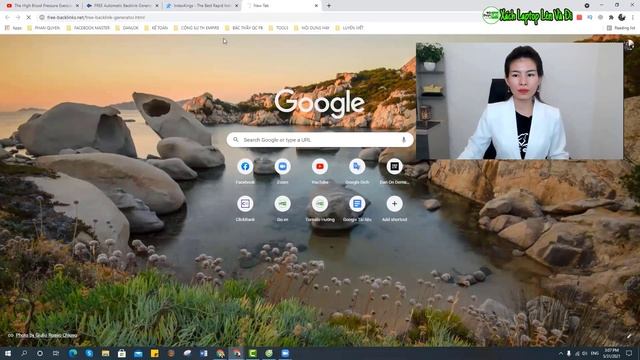
Task: Start voice search with microphone icon
Action: [x=404, y=140]
